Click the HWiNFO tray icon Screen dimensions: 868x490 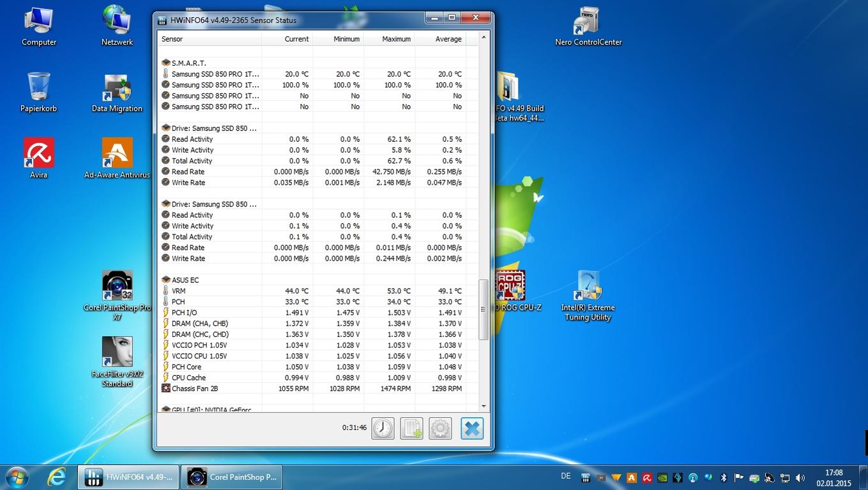coord(586,477)
